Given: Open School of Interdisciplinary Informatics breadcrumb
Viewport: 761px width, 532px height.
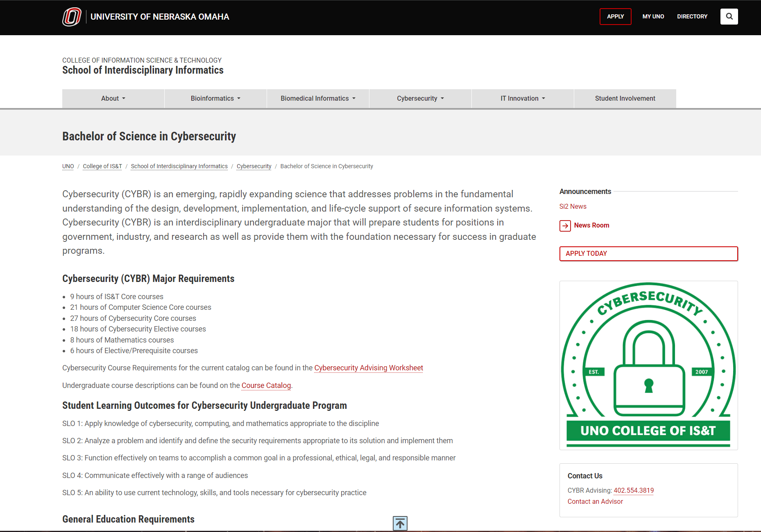Looking at the screenshot, I should 179,166.
